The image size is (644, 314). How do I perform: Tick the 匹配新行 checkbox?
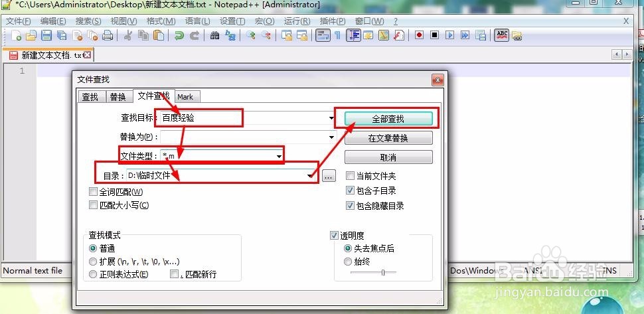coord(174,274)
